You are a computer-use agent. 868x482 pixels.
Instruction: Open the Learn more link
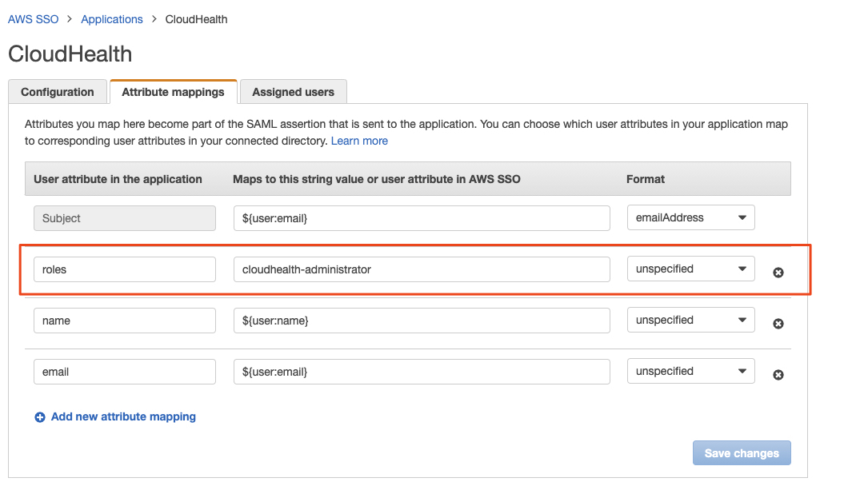[x=359, y=141]
